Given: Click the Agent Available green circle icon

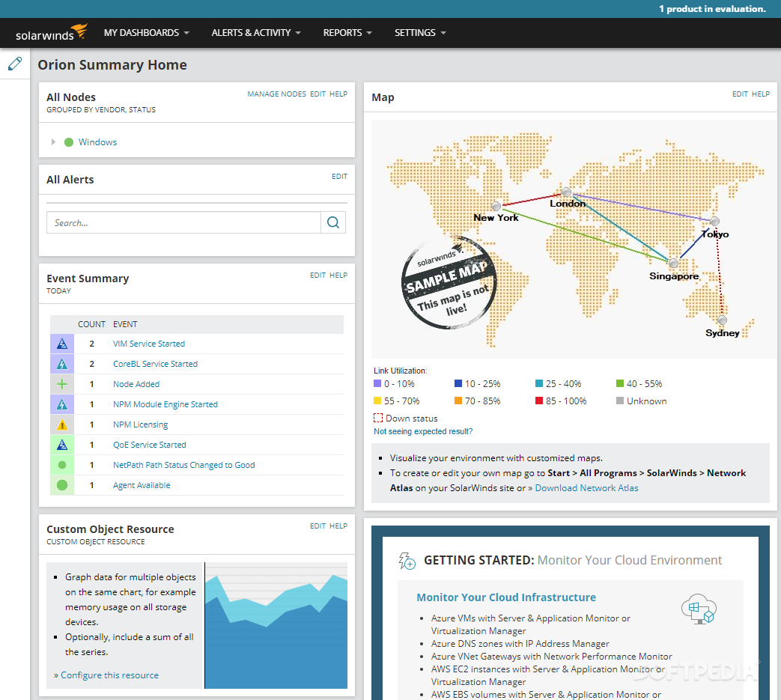Looking at the screenshot, I should [61, 485].
